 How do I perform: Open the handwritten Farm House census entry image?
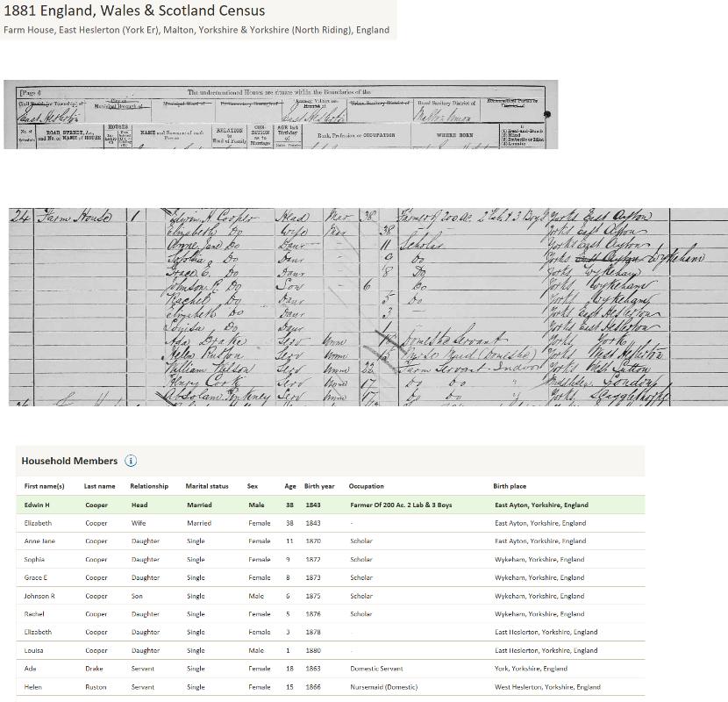[368, 306]
